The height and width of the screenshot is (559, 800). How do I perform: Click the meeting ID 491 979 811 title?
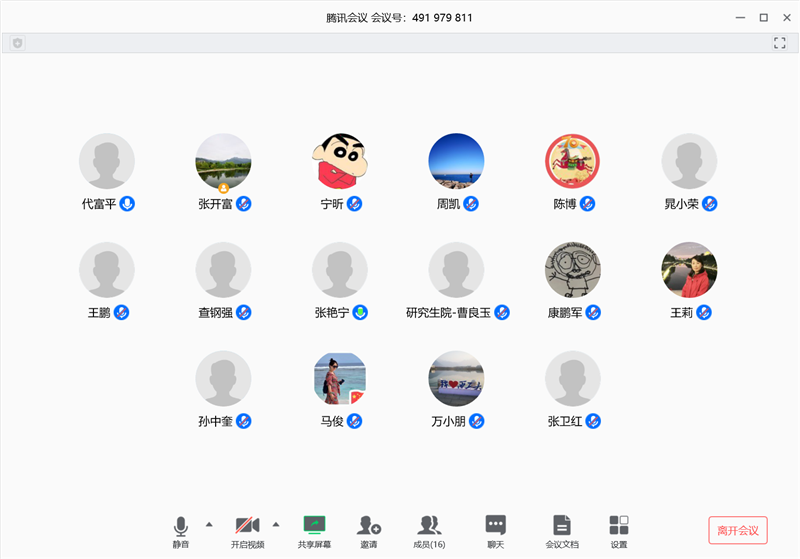442,18
